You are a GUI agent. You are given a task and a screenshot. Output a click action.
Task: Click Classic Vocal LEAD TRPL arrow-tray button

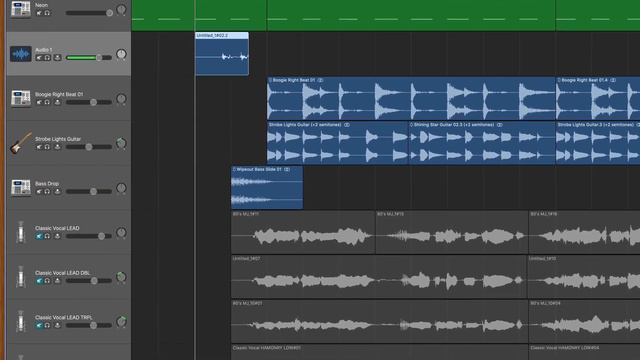(58, 325)
